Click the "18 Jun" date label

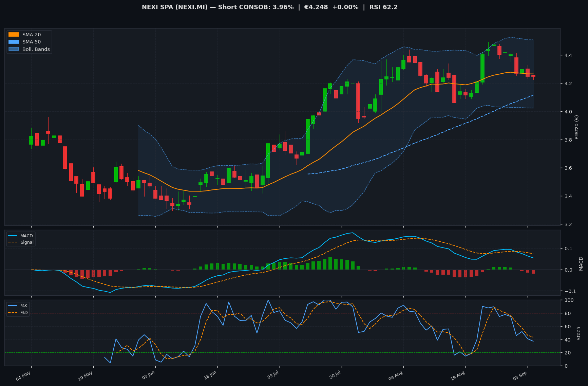210,376
